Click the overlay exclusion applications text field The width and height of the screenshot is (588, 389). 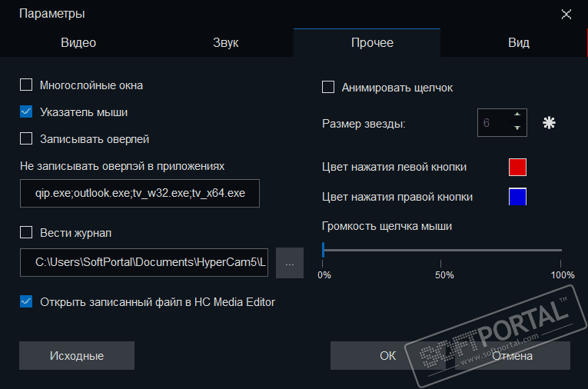[140, 193]
